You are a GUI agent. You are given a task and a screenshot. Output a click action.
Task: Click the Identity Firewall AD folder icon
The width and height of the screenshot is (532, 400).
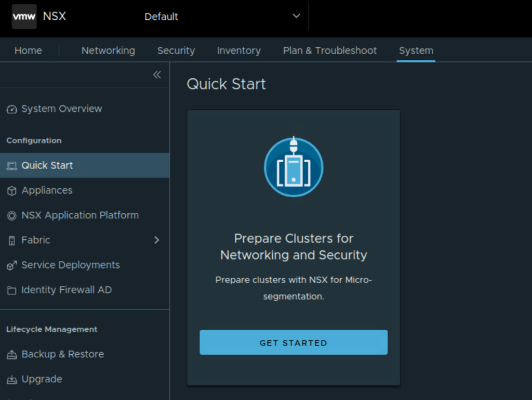tap(11, 290)
